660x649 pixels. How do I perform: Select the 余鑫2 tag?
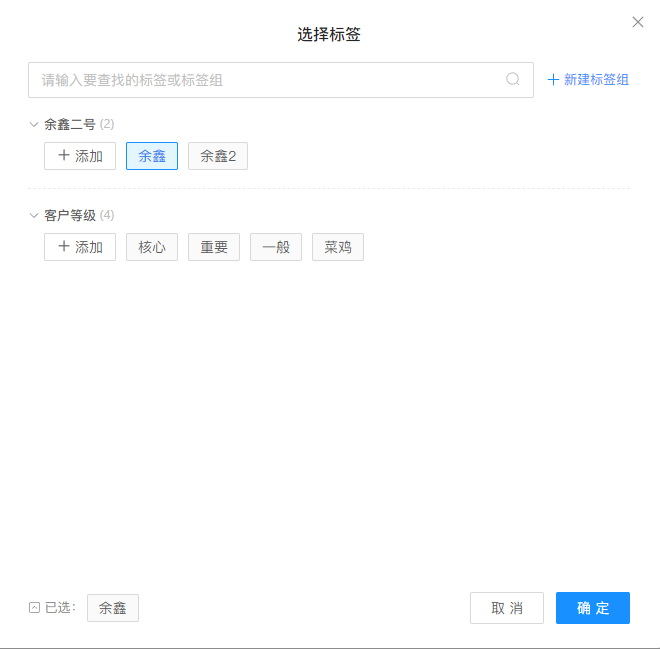[217, 156]
